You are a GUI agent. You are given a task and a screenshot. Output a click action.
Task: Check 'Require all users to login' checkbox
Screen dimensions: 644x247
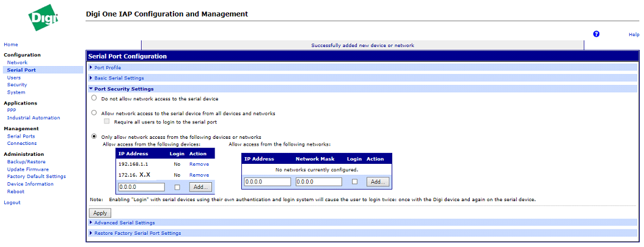coord(107,122)
